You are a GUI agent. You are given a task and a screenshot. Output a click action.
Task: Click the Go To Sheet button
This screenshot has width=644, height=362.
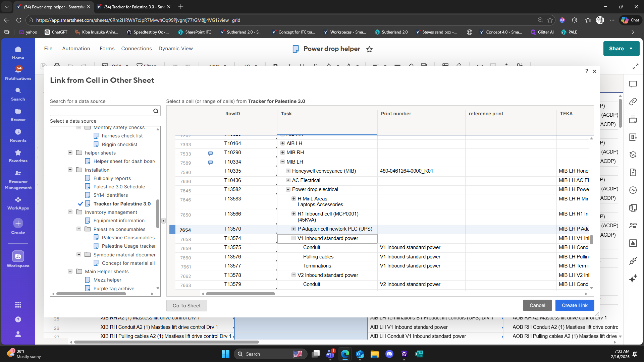[186, 306]
